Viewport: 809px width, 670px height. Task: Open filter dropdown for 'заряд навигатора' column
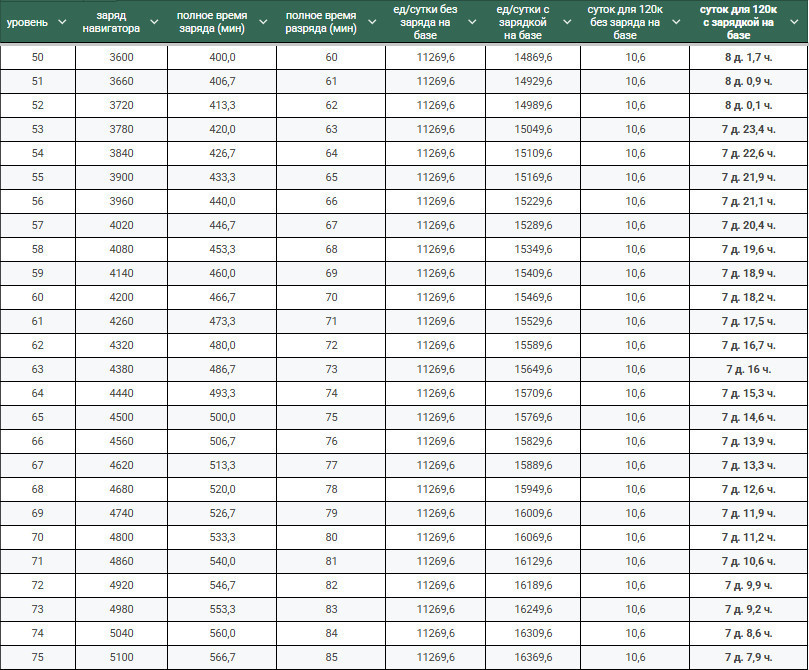pos(154,22)
